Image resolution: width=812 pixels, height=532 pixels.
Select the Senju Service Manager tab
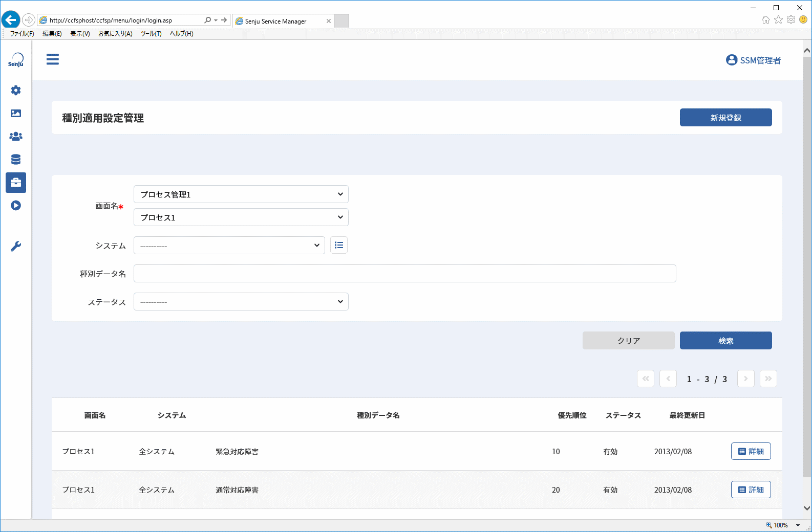coord(283,21)
